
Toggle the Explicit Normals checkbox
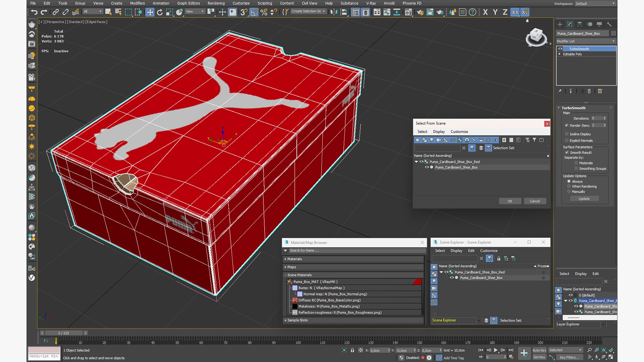tap(567, 140)
